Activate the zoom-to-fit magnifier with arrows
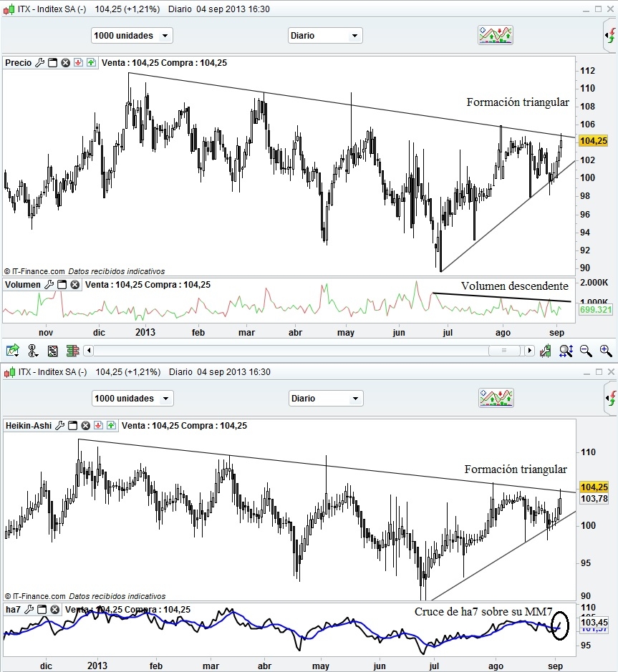This screenshot has height=672, width=618. (x=566, y=351)
